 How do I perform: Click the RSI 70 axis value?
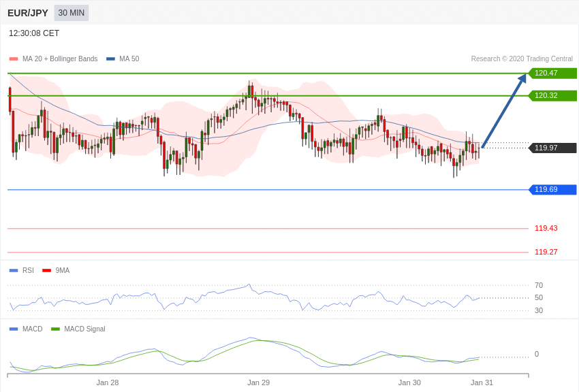(x=539, y=285)
